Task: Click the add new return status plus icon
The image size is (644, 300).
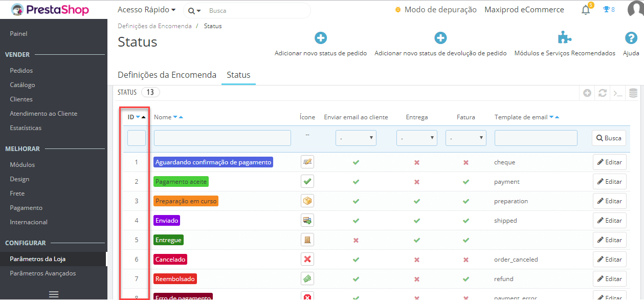Action: coord(440,38)
